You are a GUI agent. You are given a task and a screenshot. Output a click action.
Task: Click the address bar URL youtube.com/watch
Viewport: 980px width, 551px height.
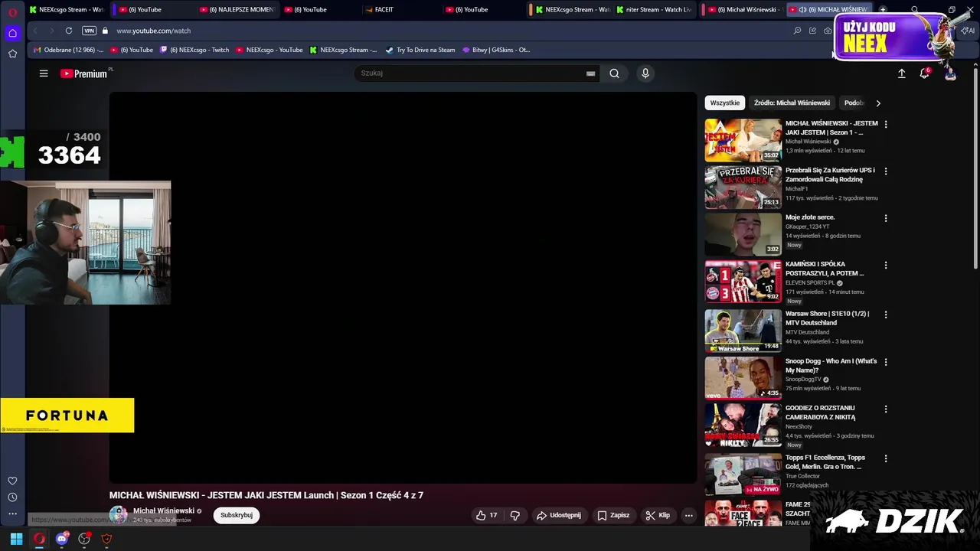[153, 31]
